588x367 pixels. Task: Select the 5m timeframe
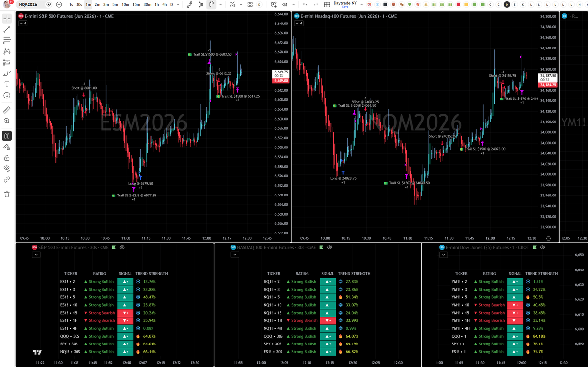pyautogui.click(x=115, y=4)
